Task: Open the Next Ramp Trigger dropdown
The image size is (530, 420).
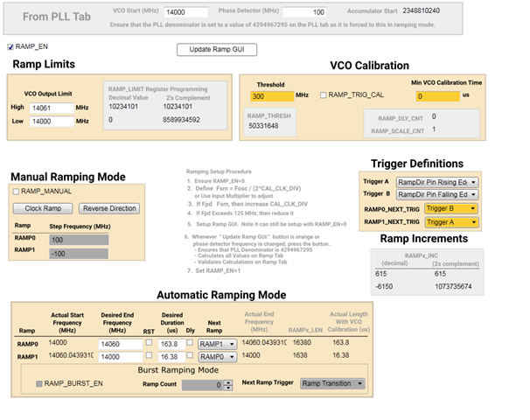Action: [332, 384]
